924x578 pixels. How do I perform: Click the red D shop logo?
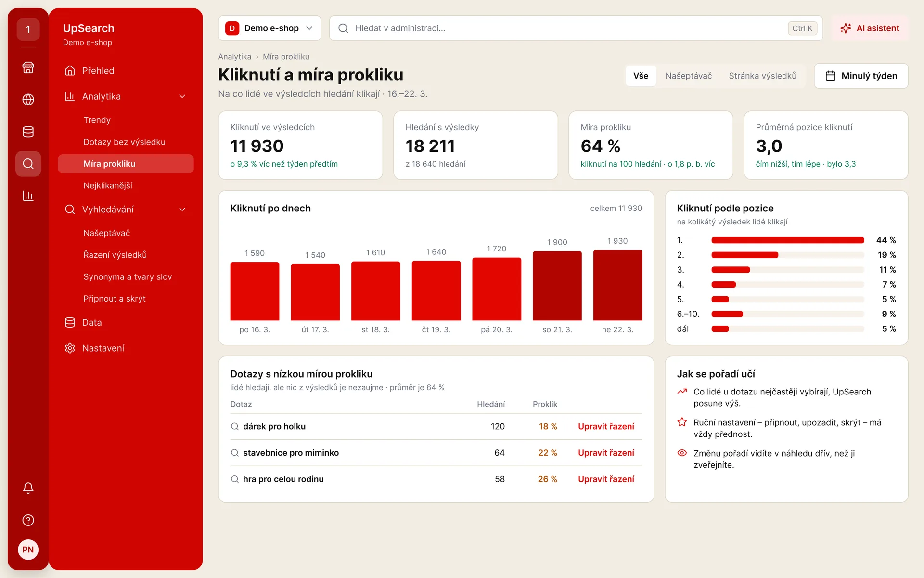tap(232, 28)
